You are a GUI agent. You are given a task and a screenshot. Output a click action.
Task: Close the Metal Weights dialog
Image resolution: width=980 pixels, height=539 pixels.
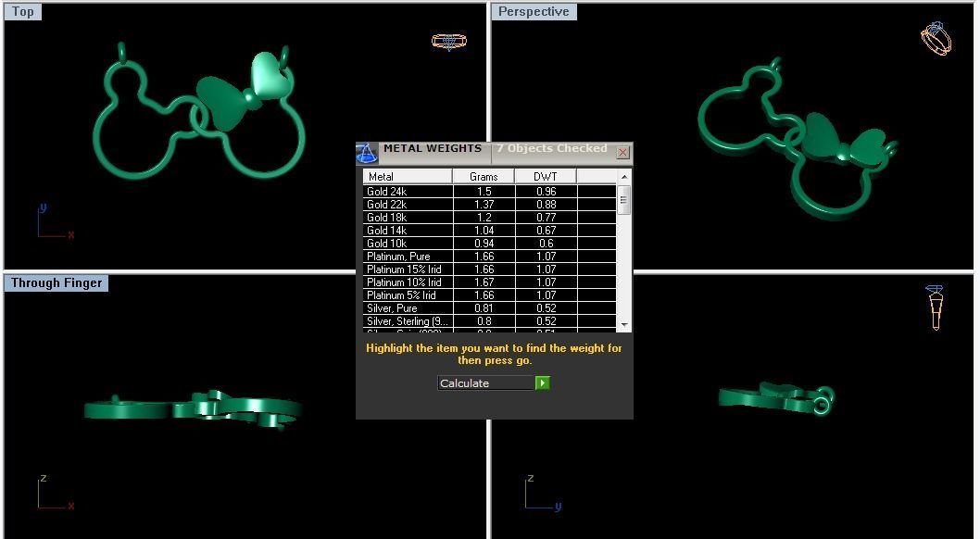622,153
